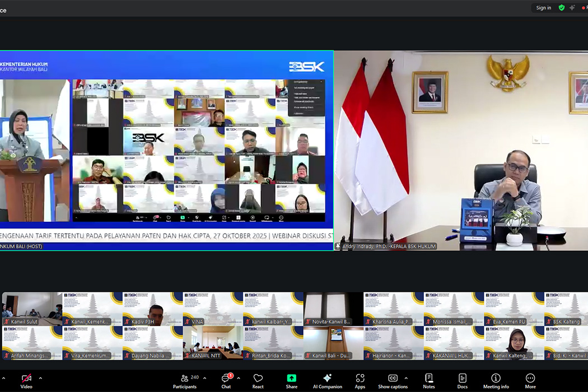Expand the chat options arrow
The height and width of the screenshot is (392, 588).
pyautogui.click(x=239, y=378)
